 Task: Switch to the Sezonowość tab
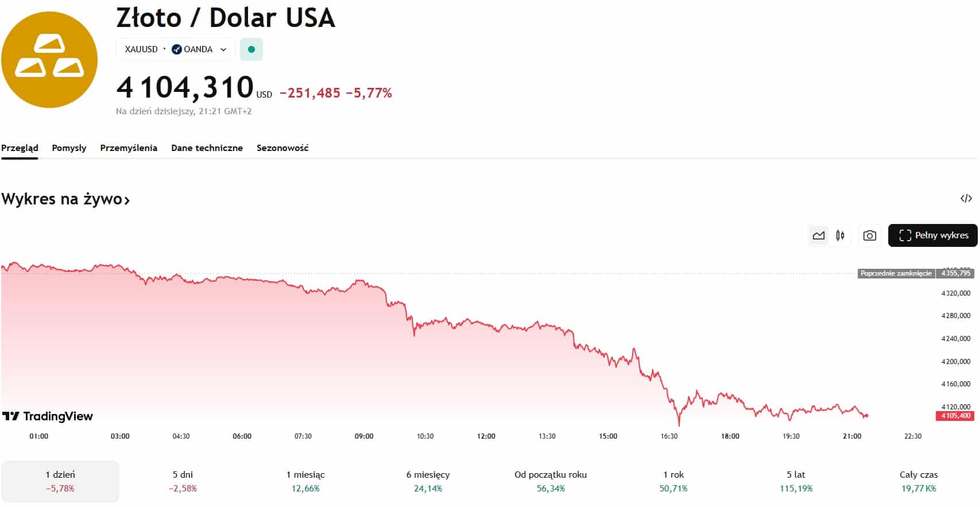click(x=282, y=148)
